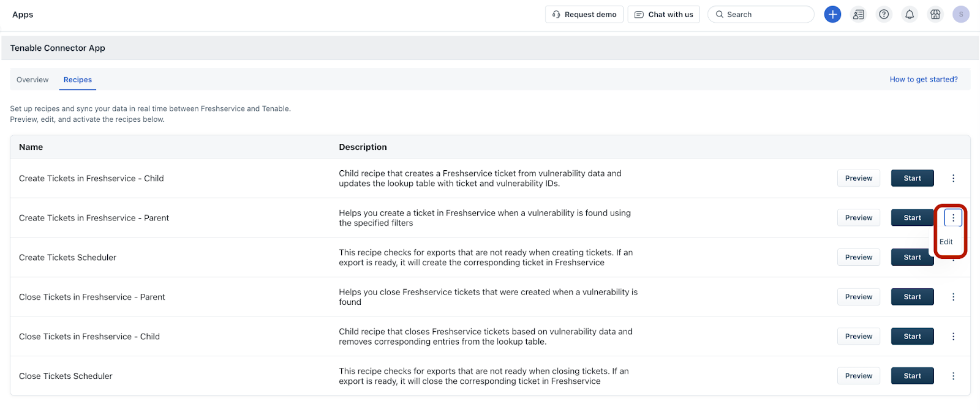The image size is (980, 412).
Task: Start the Create Tickets Scheduler recipe
Action: coord(912,257)
